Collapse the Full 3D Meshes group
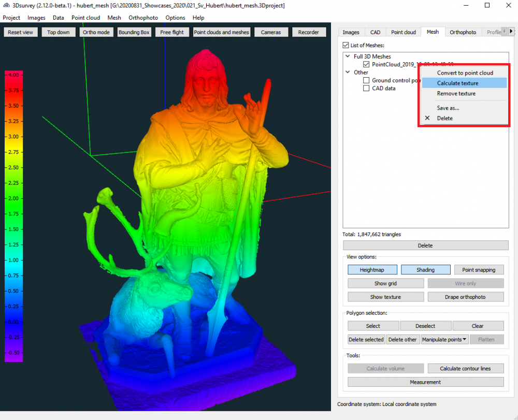Image resolution: width=518 pixels, height=420 pixels. [x=349, y=56]
